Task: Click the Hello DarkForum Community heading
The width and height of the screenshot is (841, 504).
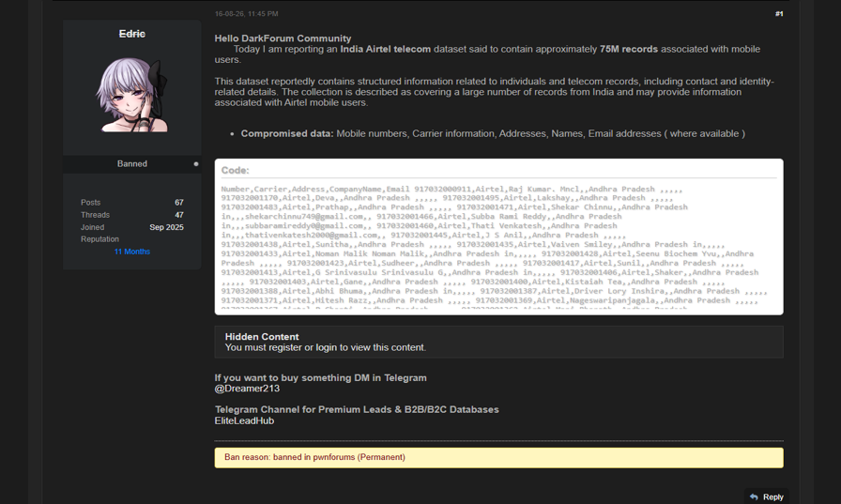Action: click(x=283, y=38)
